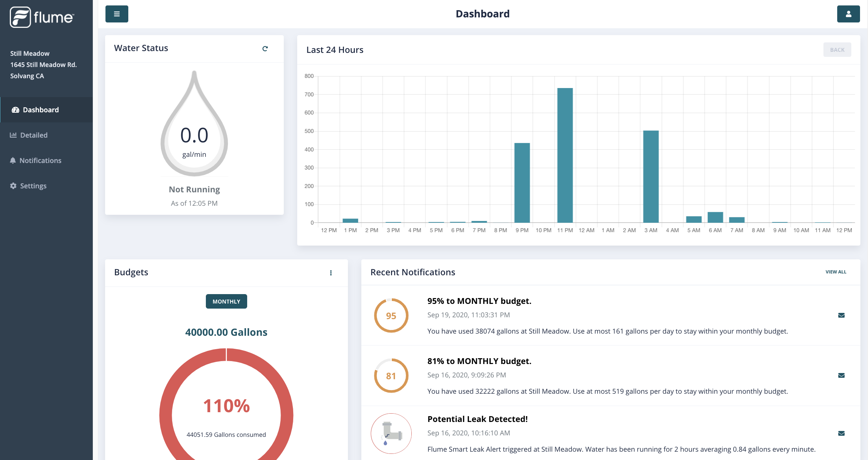Click the '800' y-axis label
Screen dimensions: 868x460
point(309,76)
